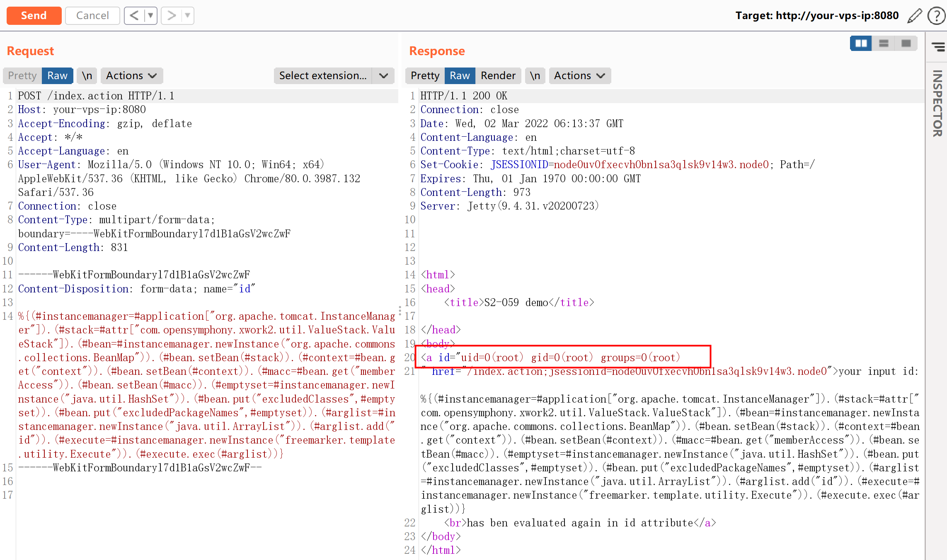Select side-by-side layout view icon
This screenshot has width=947, height=560.
pos(861,43)
